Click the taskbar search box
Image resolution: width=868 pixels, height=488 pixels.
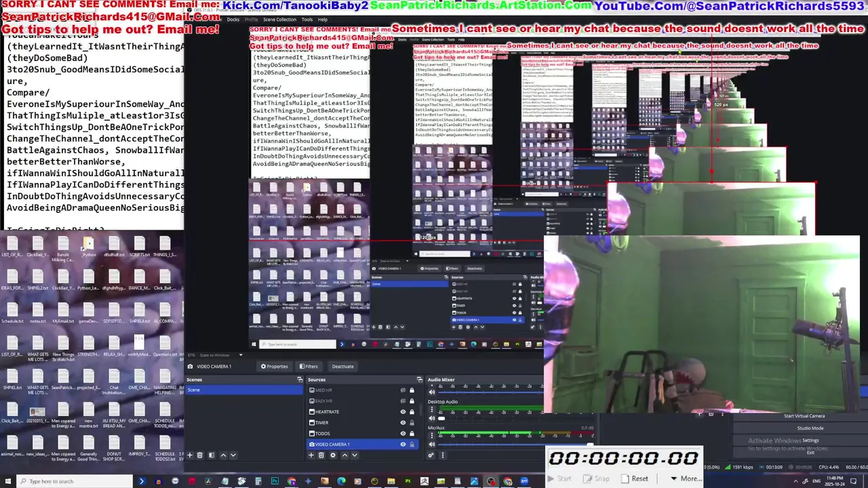[x=75, y=481]
